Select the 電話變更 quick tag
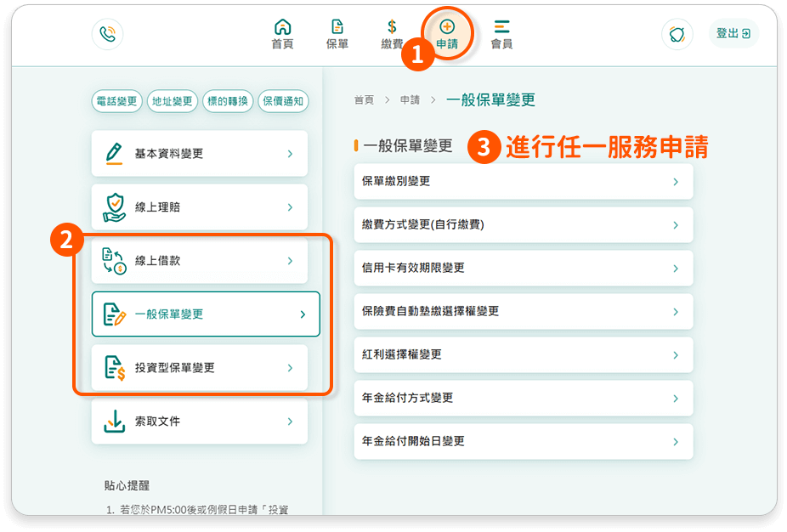 [116, 101]
